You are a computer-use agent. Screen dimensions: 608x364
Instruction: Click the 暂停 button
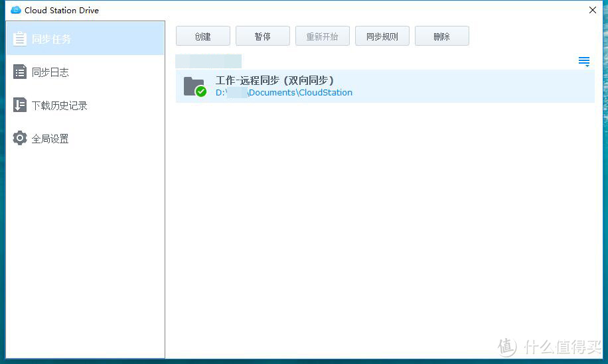pos(262,36)
